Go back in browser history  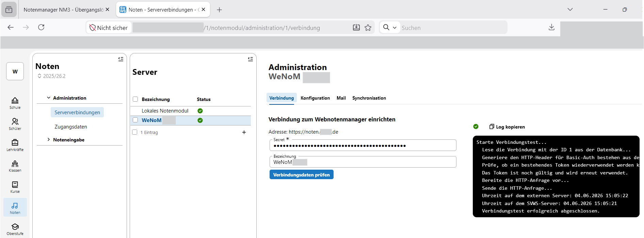(x=11, y=28)
